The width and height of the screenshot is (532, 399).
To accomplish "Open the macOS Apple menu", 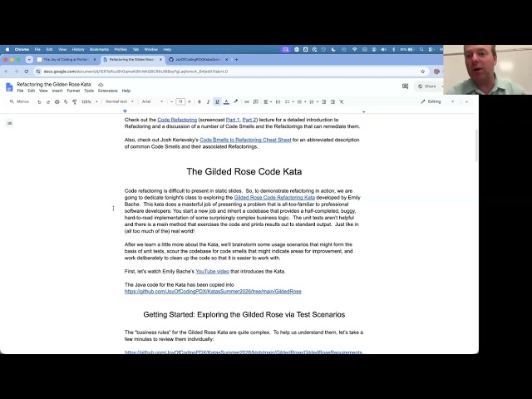I will [7, 50].
